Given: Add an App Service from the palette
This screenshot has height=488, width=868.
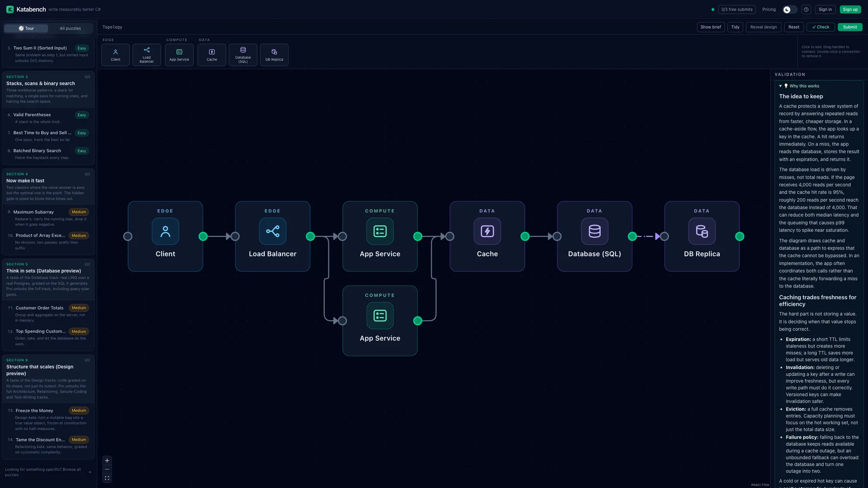Looking at the screenshot, I should point(179,54).
